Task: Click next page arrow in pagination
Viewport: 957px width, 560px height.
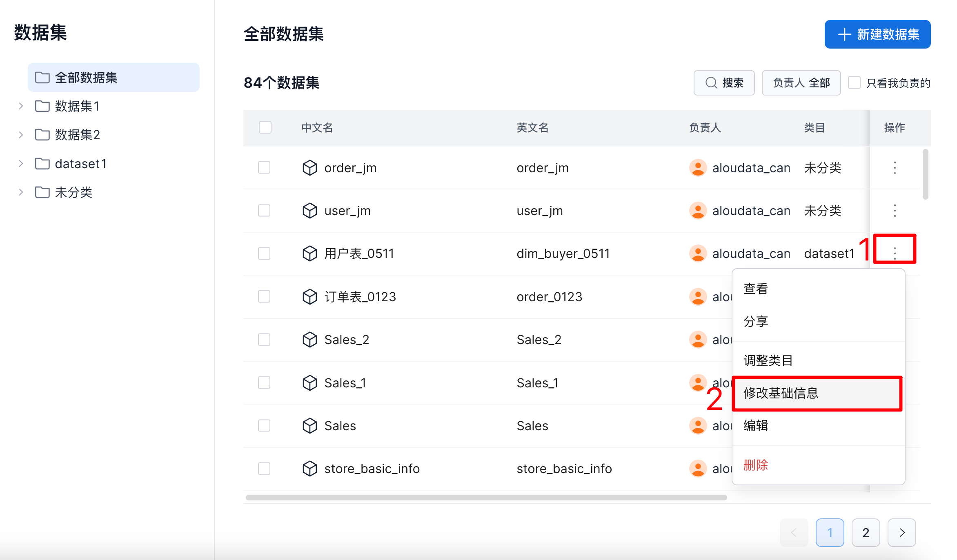Action: click(901, 533)
